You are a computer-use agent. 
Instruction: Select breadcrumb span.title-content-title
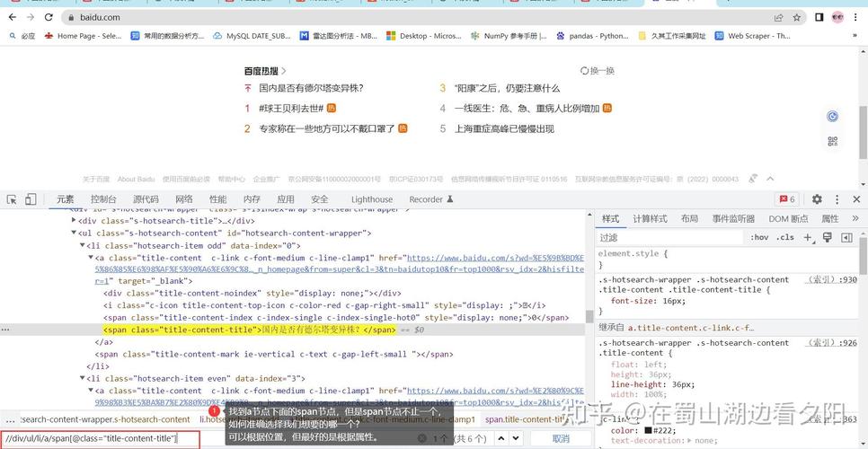525,419
